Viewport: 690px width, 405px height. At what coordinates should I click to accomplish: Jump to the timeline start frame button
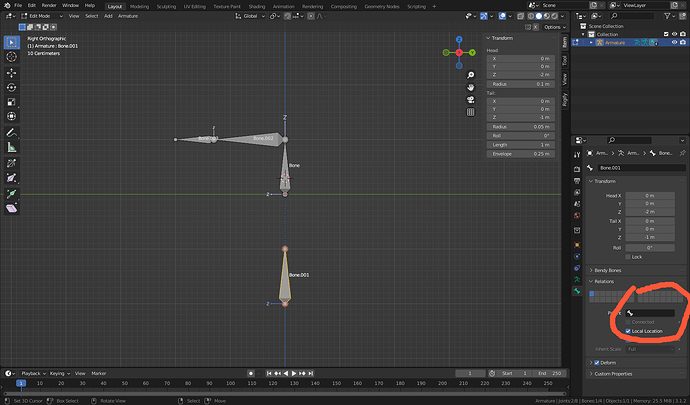pos(269,373)
